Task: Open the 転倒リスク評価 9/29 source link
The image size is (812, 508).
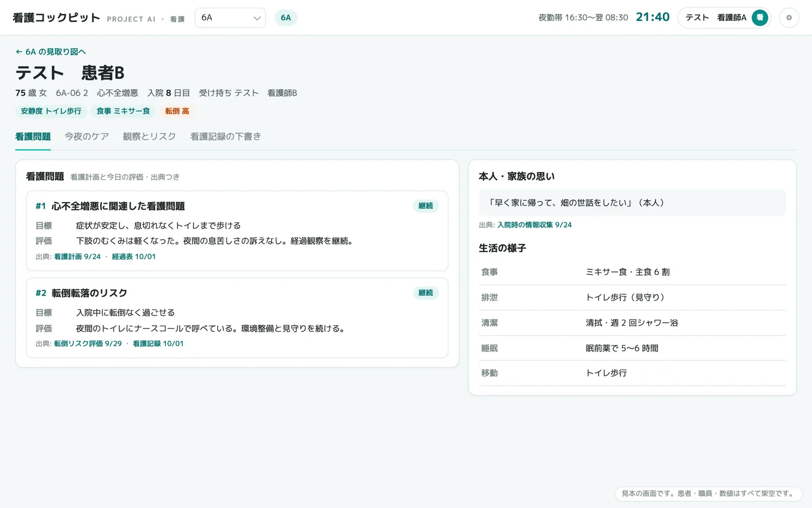Action: point(88,344)
